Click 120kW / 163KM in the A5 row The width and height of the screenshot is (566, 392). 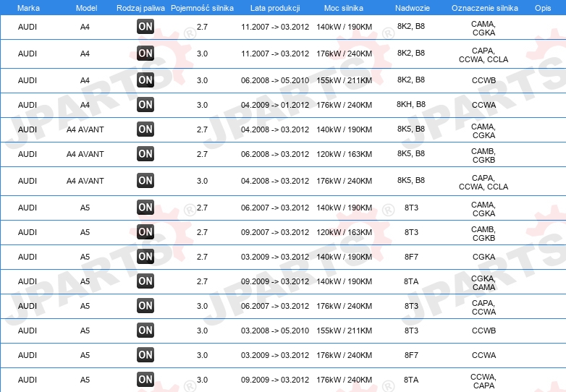click(344, 232)
